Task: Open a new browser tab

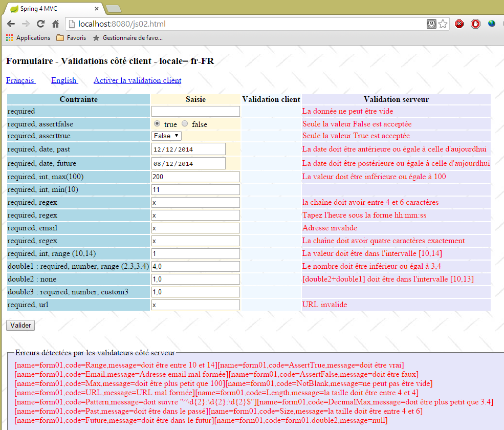Action: click(113, 9)
